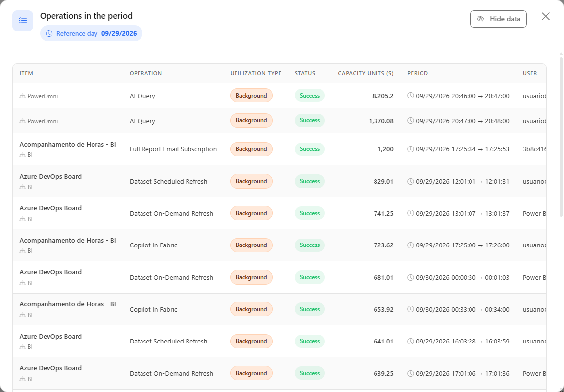Screen dimensions: 564x392
Task: Click the STATUS column header
Action: 305,73
